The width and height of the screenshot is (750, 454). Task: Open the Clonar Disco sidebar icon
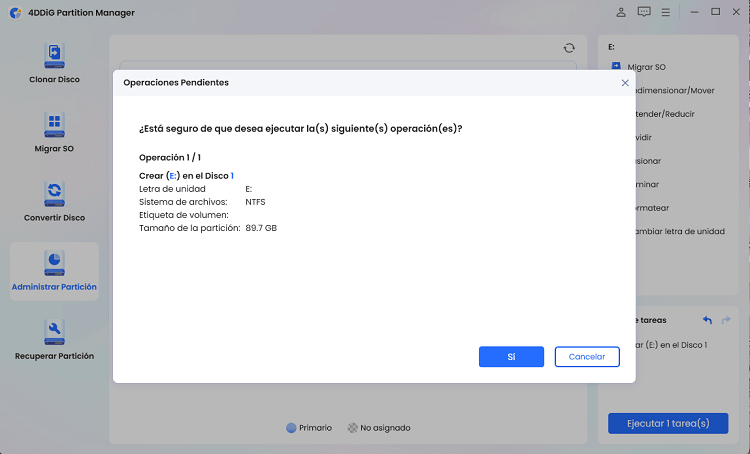coord(54,55)
